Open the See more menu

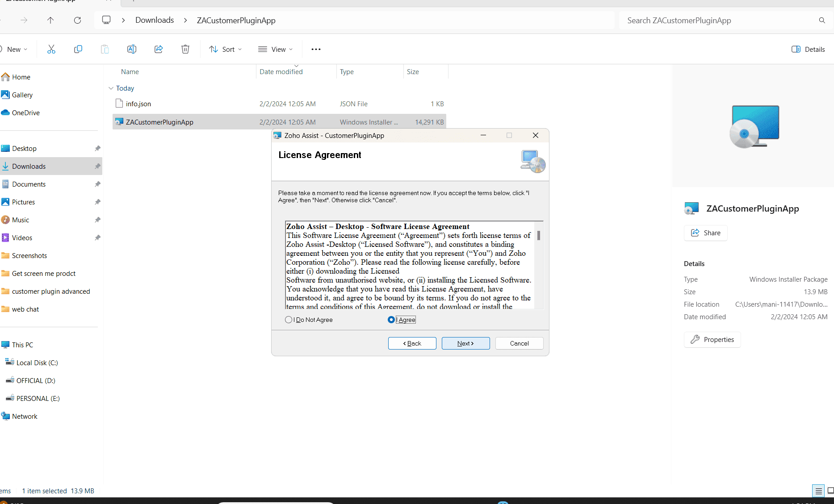click(x=316, y=49)
